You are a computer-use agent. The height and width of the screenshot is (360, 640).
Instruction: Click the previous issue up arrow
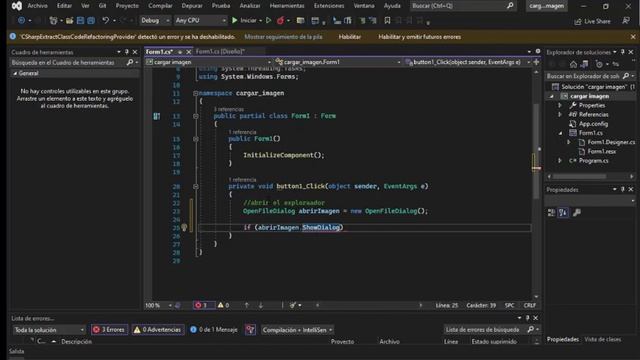click(247, 305)
